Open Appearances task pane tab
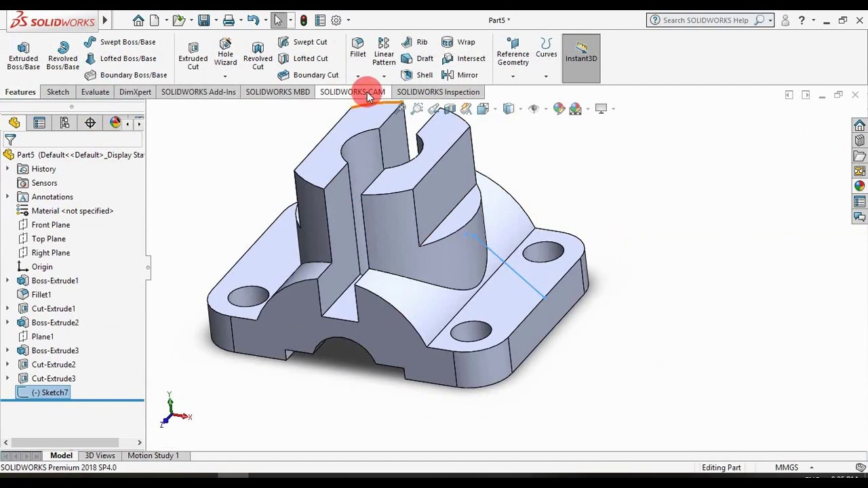This screenshot has width=868, height=488. [x=859, y=186]
